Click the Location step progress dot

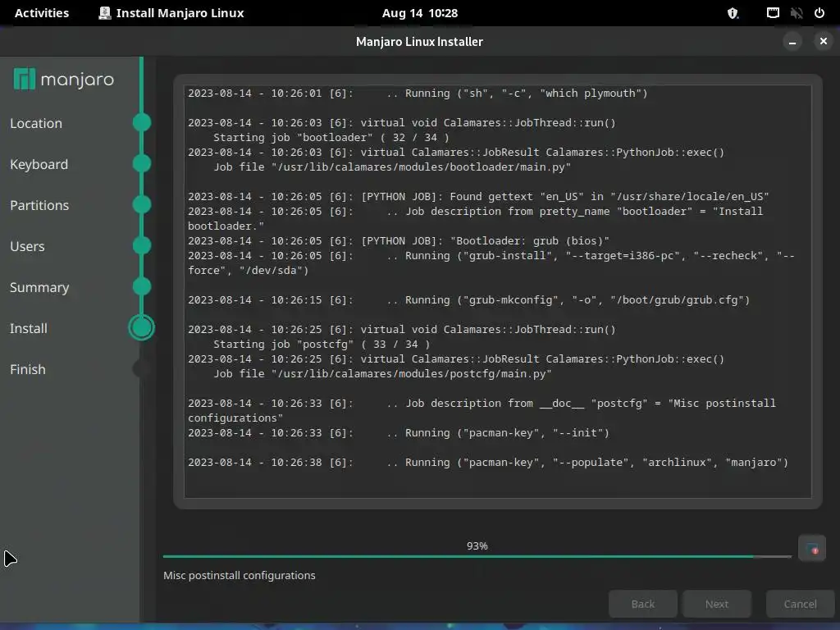tap(141, 122)
